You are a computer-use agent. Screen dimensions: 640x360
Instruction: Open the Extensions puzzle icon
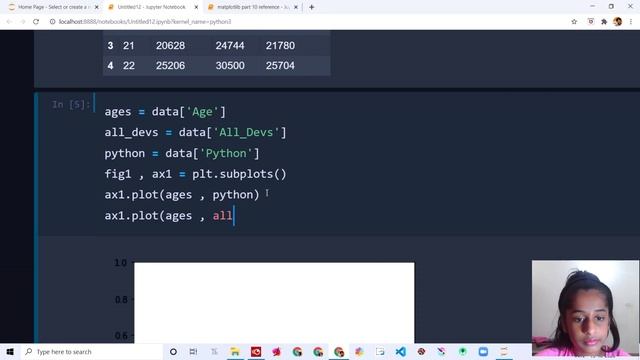click(x=604, y=22)
